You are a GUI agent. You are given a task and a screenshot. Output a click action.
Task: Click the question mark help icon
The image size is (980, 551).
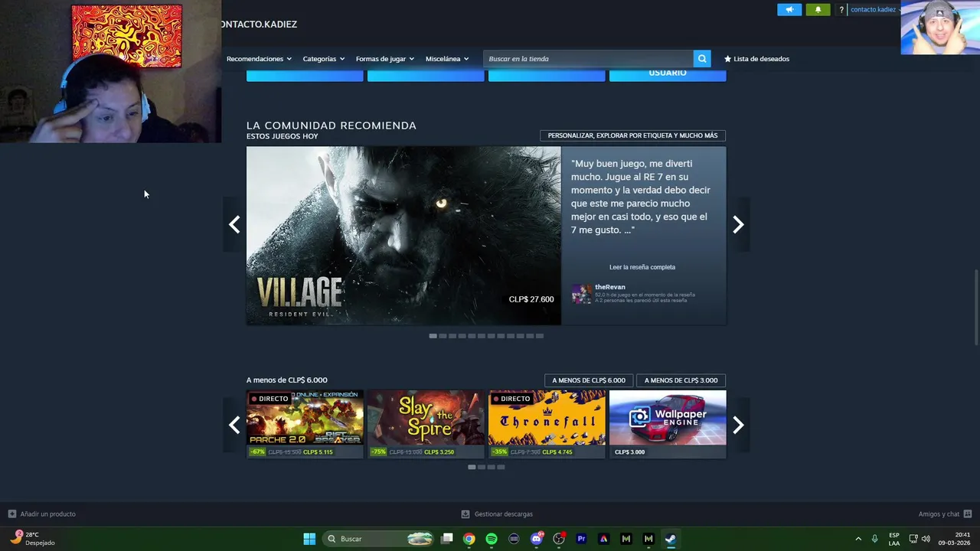pos(841,10)
